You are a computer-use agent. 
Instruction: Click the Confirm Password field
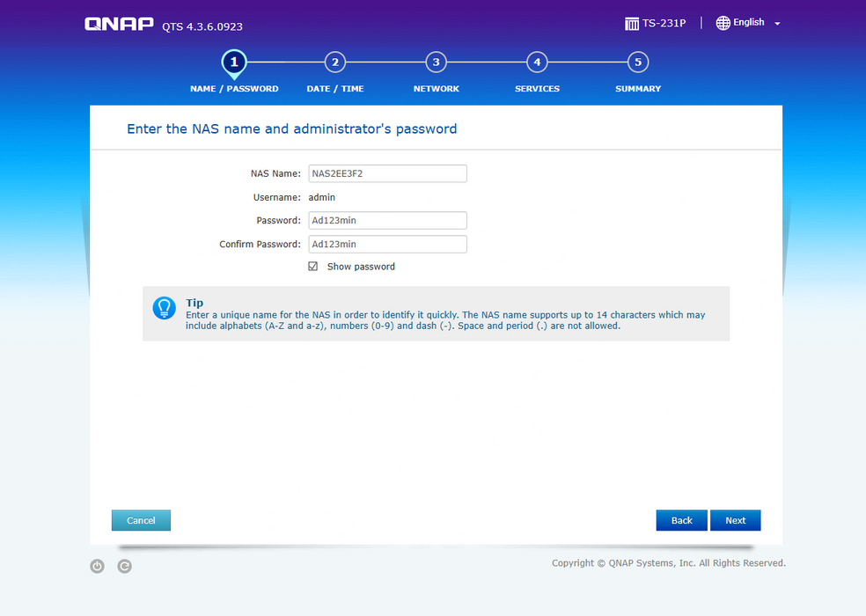tap(387, 245)
